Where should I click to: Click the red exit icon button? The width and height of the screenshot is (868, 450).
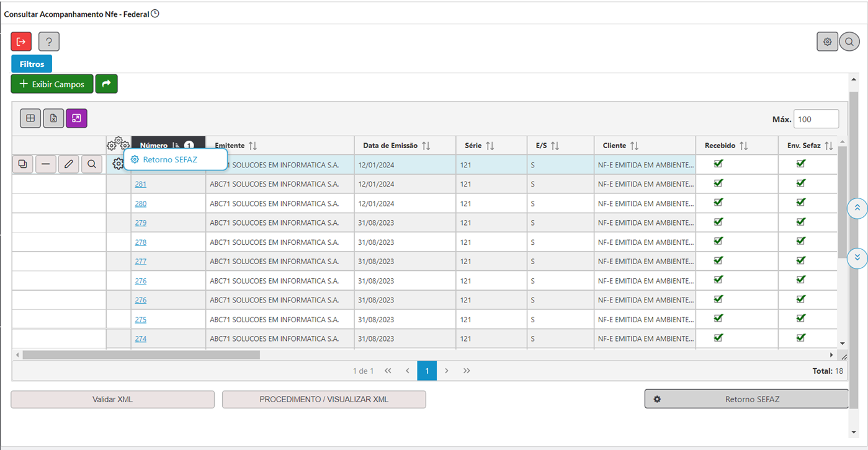click(21, 42)
